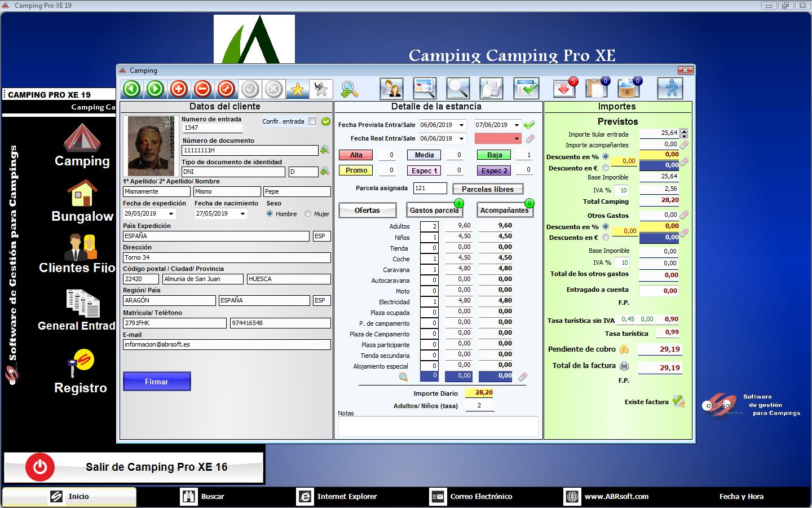Tick the Confir. entrada checkbox
The image size is (812, 508).
pos(312,121)
